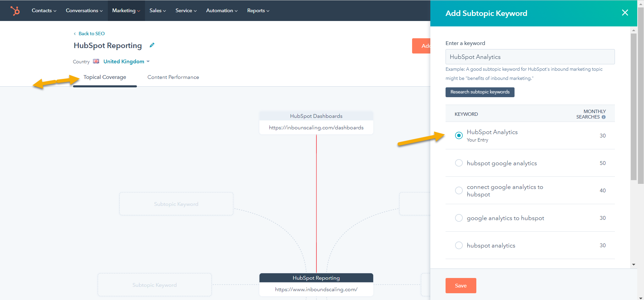The image size is (644, 300).
Task: Open the Sales dropdown
Action: pyautogui.click(x=158, y=10)
